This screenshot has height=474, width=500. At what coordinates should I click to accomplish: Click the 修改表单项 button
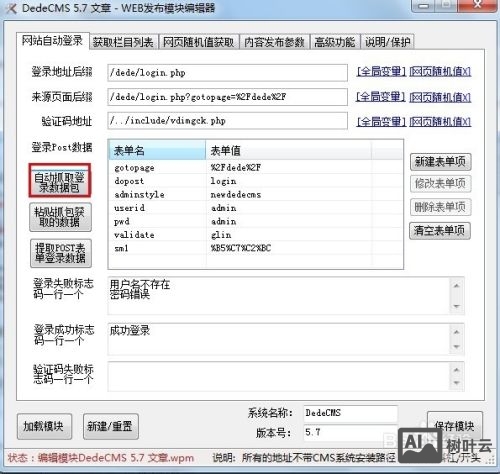click(x=440, y=184)
